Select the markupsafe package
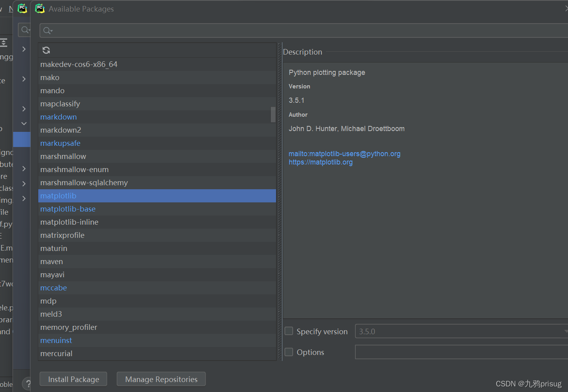The width and height of the screenshot is (568, 392). pos(157,143)
